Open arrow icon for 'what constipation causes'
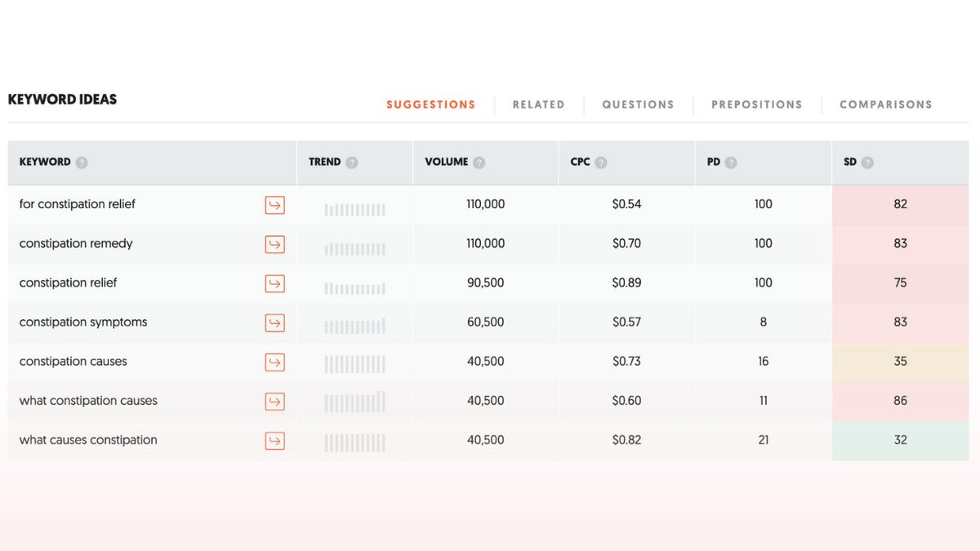Viewport: 980px width, 551px height. pos(275,401)
